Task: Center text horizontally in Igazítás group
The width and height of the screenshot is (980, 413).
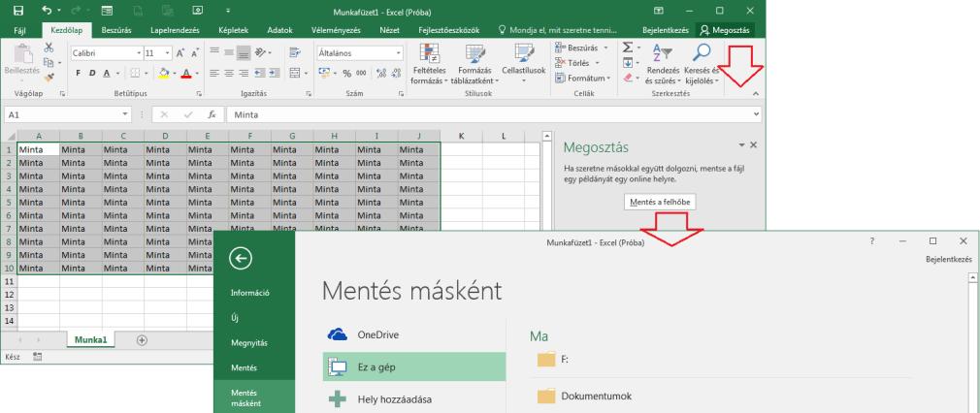Action: 229,73
